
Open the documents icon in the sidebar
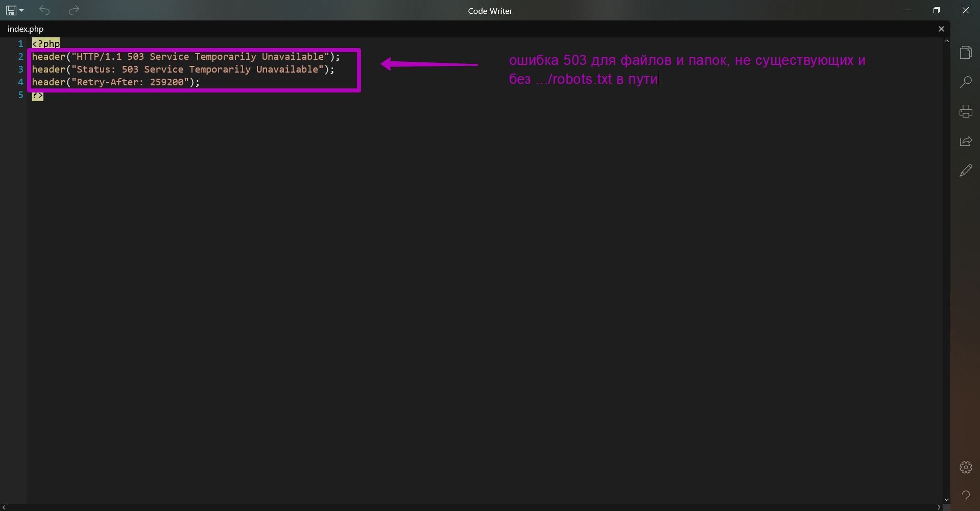966,52
